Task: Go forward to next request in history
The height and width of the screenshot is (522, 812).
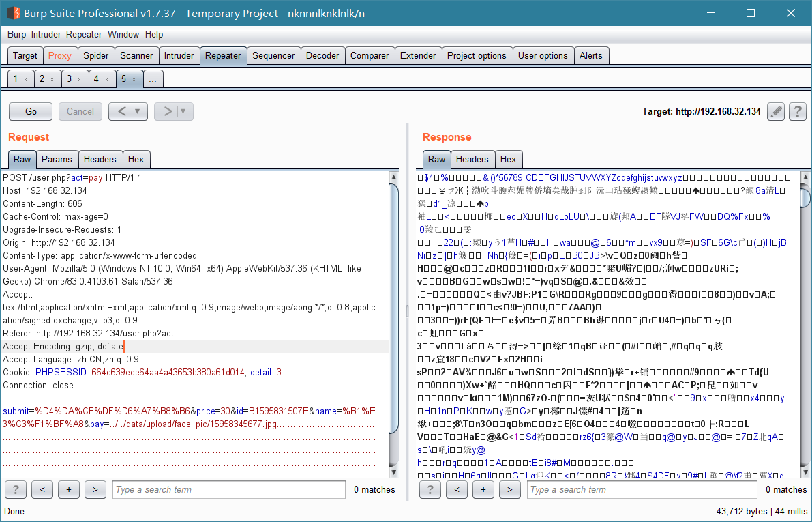Action: (167, 111)
